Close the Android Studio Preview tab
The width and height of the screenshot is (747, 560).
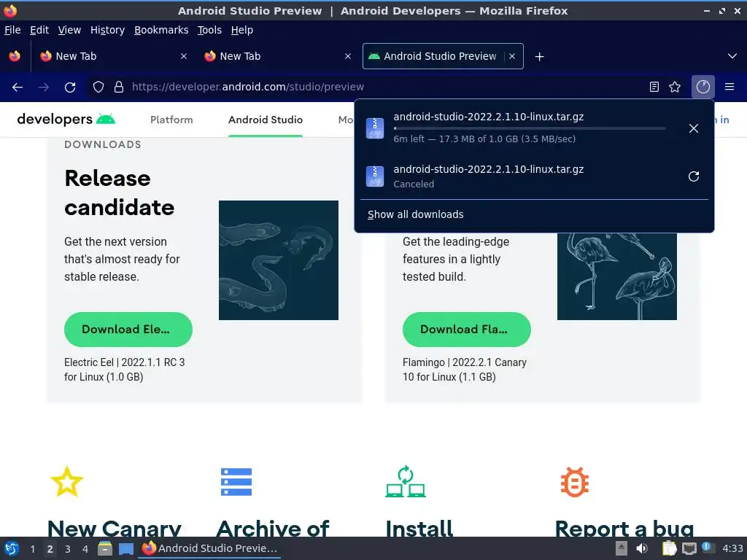[x=511, y=56]
